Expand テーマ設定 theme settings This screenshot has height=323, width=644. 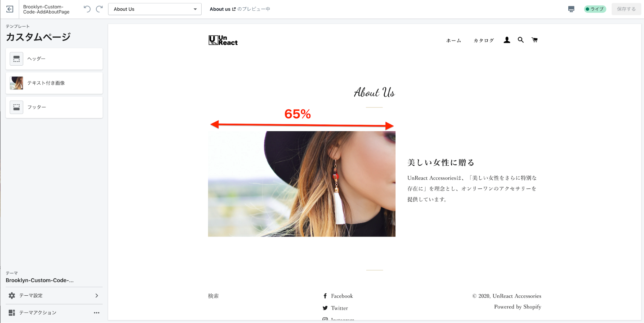click(x=54, y=295)
